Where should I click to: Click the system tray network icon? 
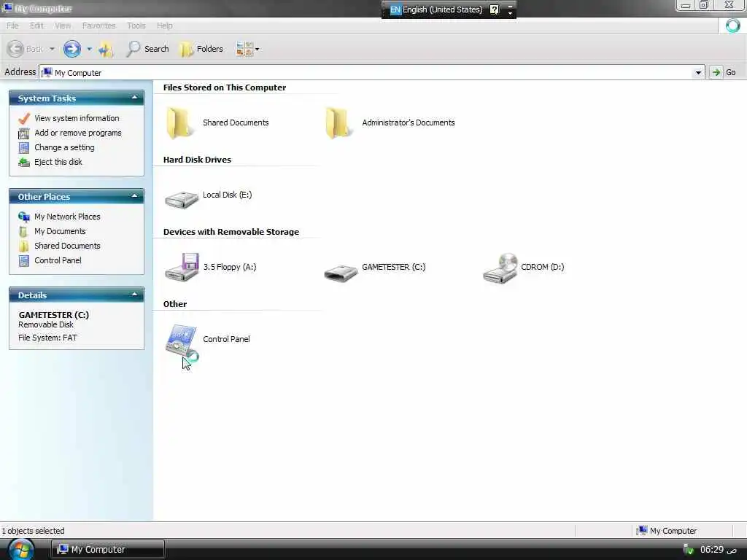coord(688,550)
